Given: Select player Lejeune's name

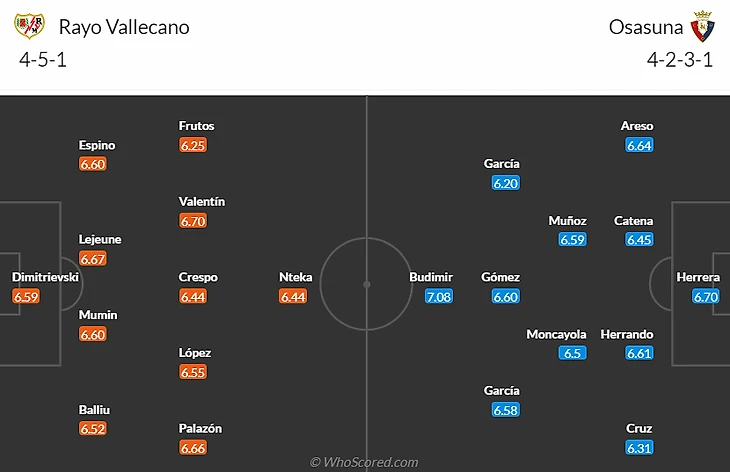Looking at the screenshot, I should (99, 240).
